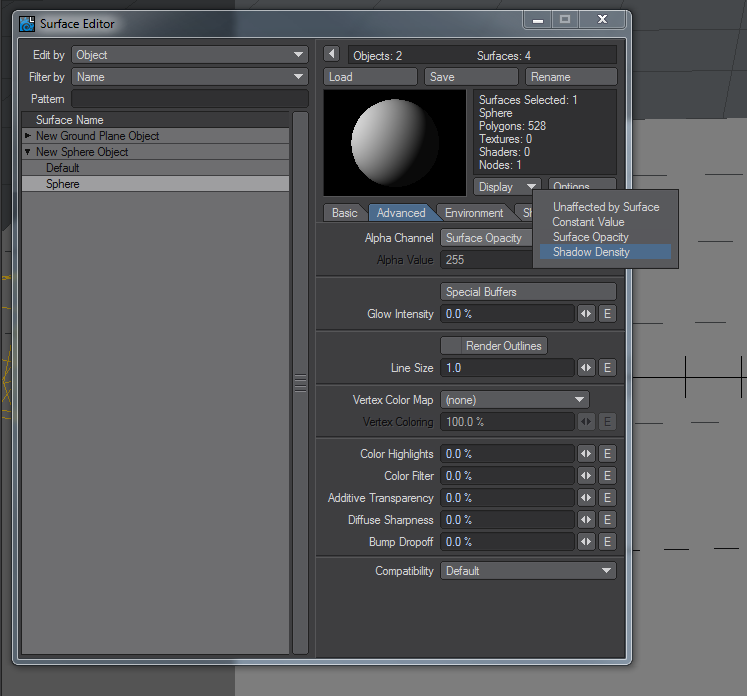Click the Save surface button
Image resolution: width=747 pixels, height=696 pixels.
pyautogui.click(x=471, y=77)
